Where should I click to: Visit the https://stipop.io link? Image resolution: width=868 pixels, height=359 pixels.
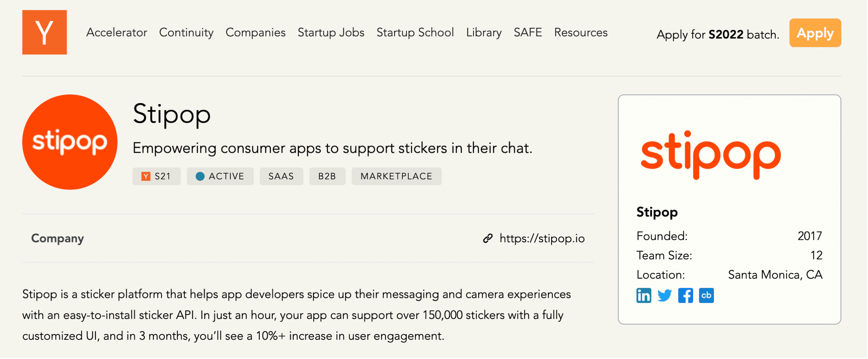(542, 238)
